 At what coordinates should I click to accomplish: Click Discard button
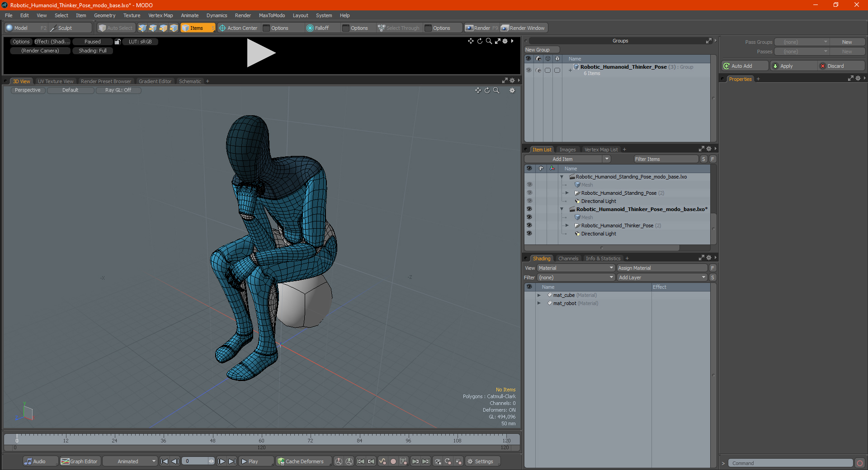pos(841,66)
